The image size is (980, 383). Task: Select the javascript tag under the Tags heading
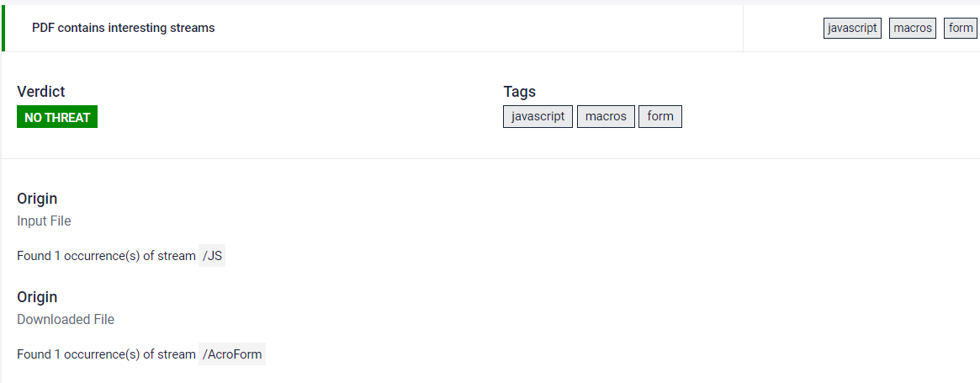click(x=538, y=116)
